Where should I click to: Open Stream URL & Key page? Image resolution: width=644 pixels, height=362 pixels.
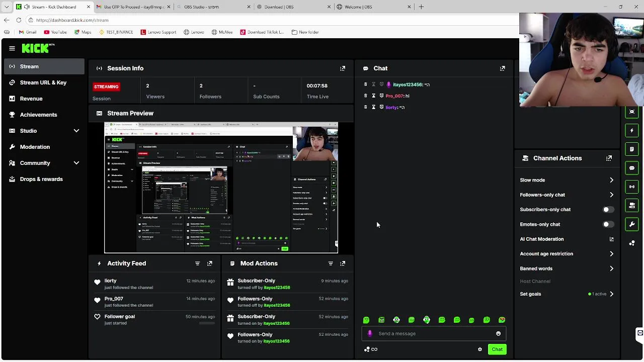[44, 82]
